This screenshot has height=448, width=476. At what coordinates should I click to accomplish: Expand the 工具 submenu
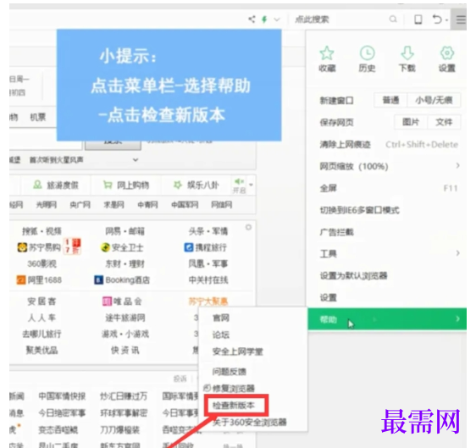click(x=387, y=253)
